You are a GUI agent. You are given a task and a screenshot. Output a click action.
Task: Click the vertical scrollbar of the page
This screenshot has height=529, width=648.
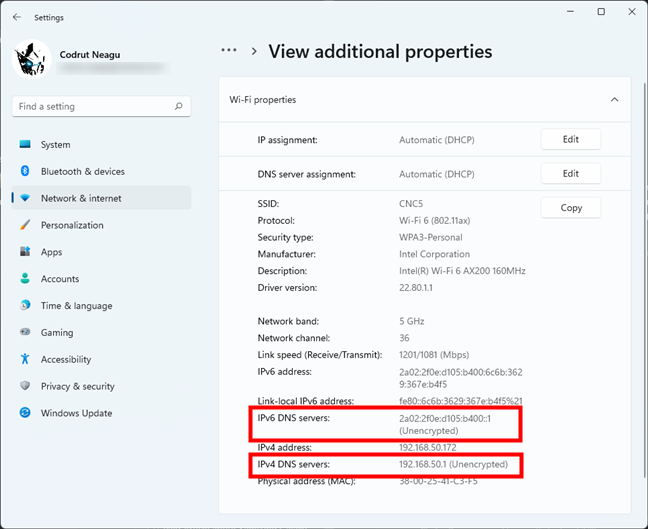[645, 281]
